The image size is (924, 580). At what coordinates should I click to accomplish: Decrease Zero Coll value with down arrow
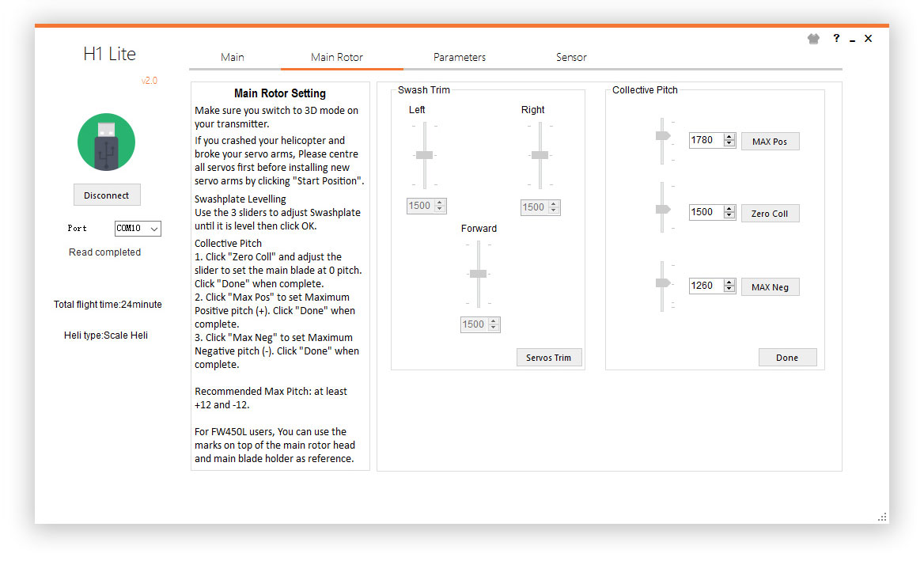point(729,216)
